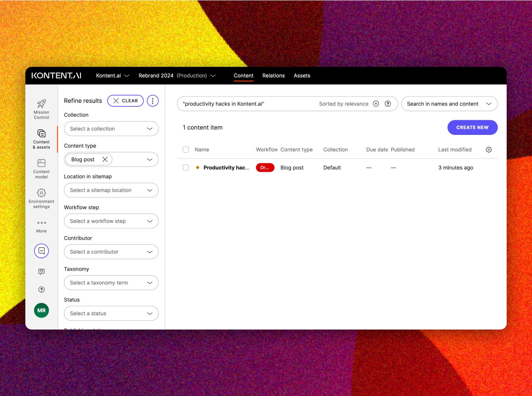Open Mission Control rocket icon
Image resolution: width=532 pixels, height=396 pixels.
click(42, 104)
